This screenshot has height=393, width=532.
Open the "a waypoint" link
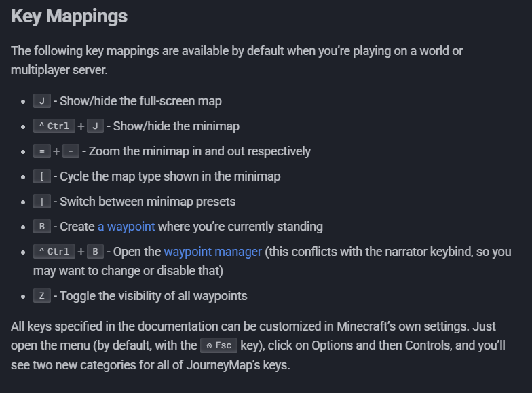pos(126,227)
